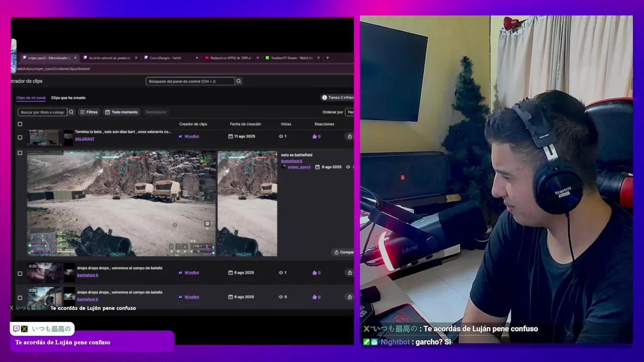The width and height of the screenshot is (644, 362).
Task: Open the Todo momento date range selector
Action: point(121,112)
